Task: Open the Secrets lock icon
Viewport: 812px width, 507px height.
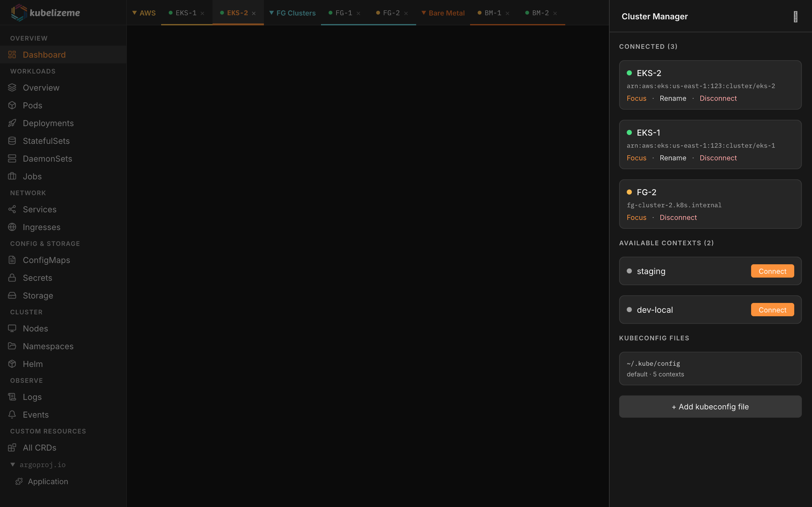Action: pos(12,278)
